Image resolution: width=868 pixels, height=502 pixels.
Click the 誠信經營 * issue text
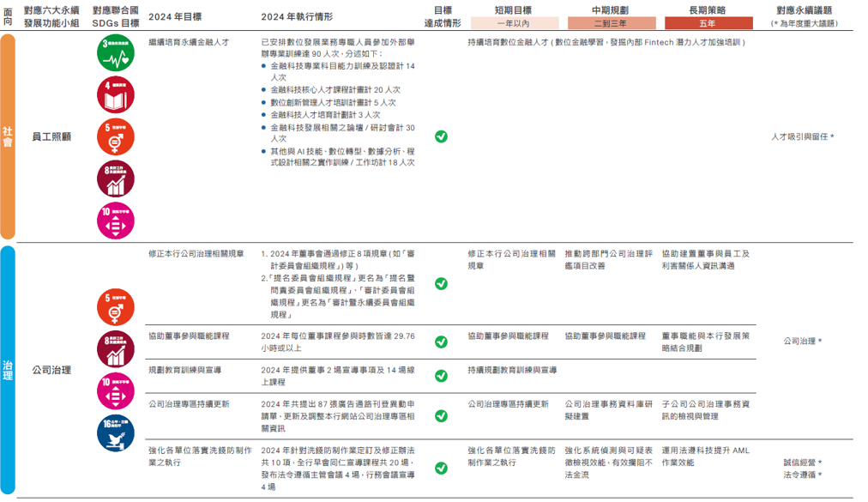(x=803, y=463)
